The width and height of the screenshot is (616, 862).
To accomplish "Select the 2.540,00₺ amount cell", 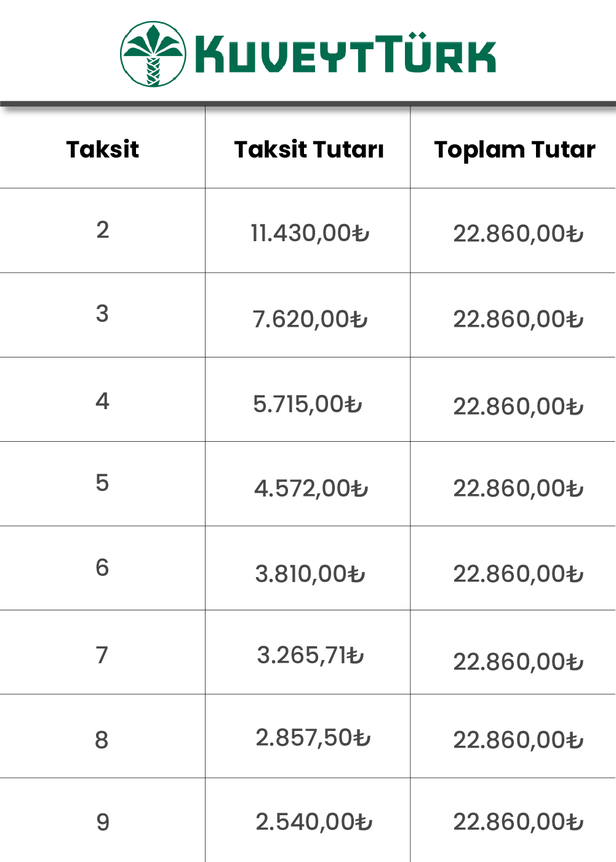I will point(314,821).
